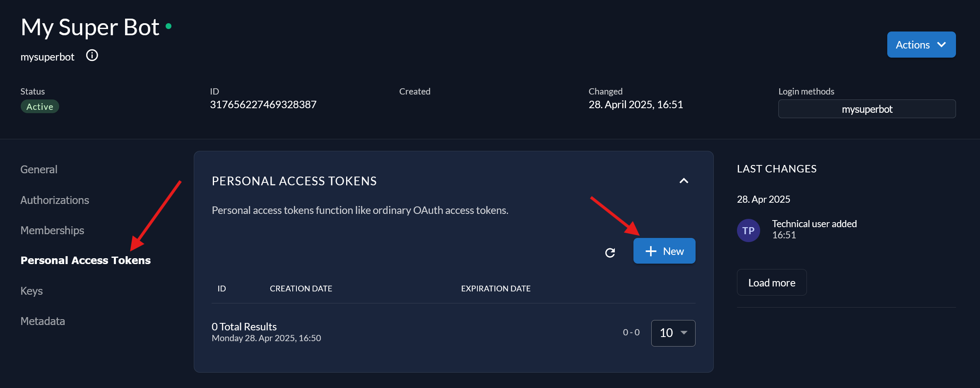Screen dimensions: 980x388
Task: Collapse the Personal Access Tokens panel
Action: (x=684, y=181)
